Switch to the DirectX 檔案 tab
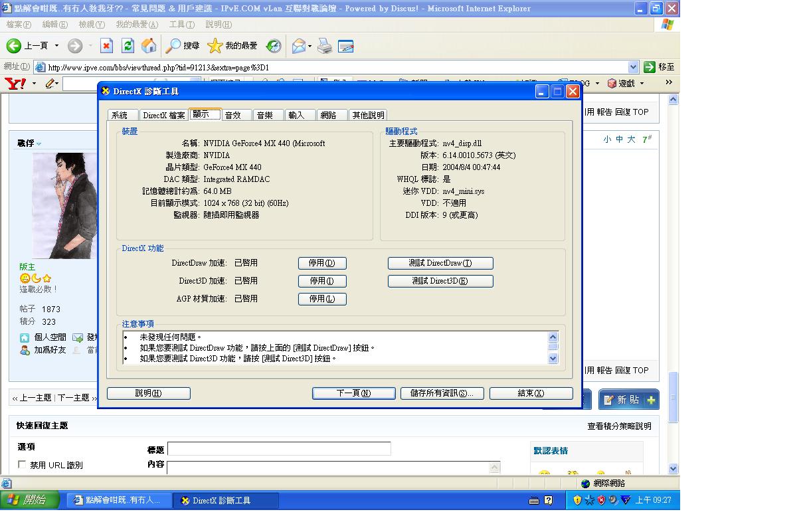 pyautogui.click(x=163, y=115)
